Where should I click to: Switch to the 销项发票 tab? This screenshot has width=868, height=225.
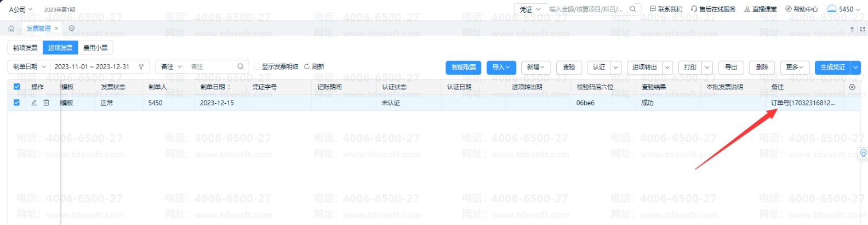pyautogui.click(x=25, y=48)
